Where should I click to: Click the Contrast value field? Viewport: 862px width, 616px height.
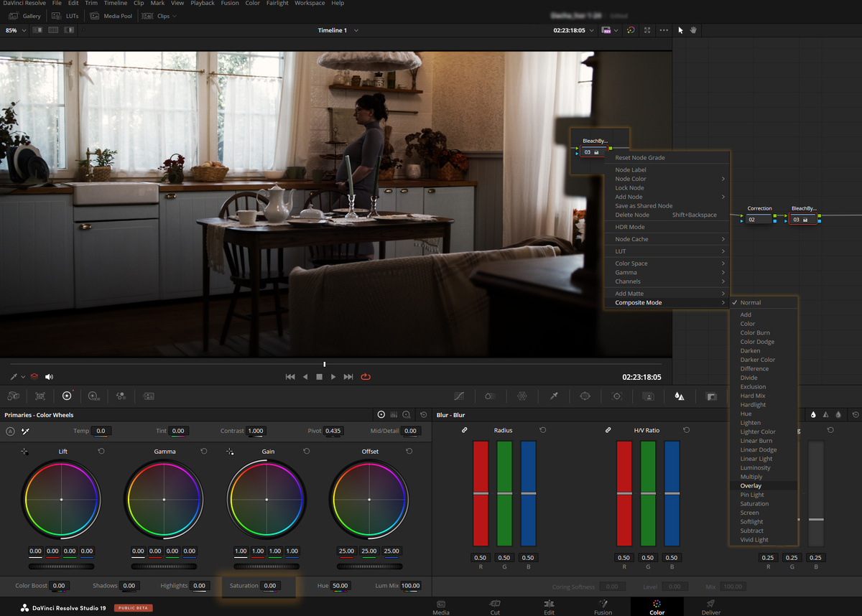(256, 431)
